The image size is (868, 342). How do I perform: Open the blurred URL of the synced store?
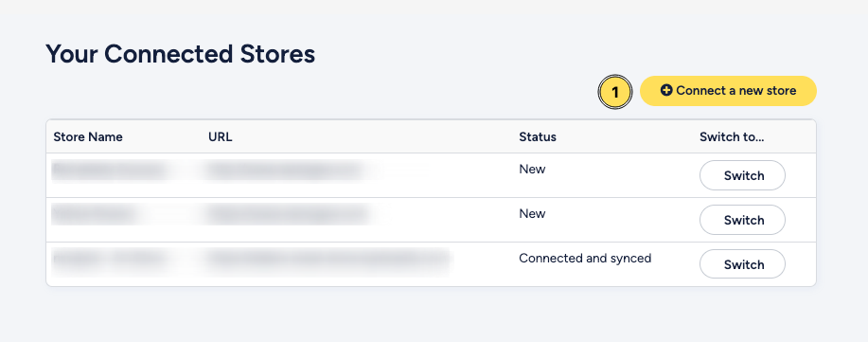(x=328, y=259)
